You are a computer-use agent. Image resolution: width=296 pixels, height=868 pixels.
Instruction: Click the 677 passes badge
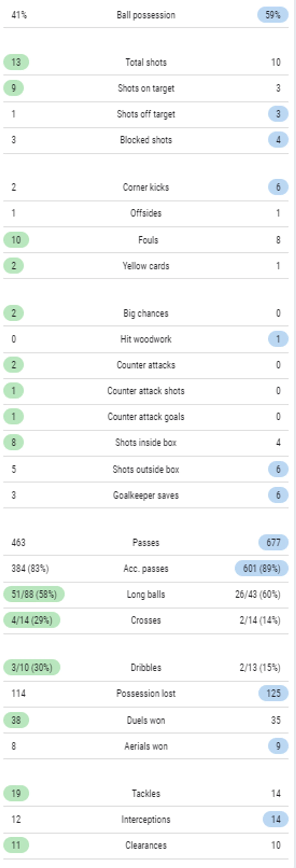tap(273, 542)
